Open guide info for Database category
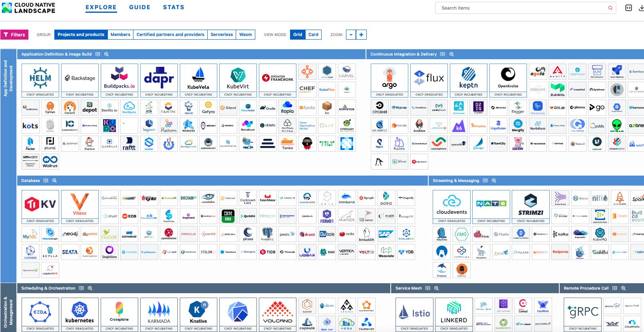The height and width of the screenshot is (332, 644). pos(46,181)
